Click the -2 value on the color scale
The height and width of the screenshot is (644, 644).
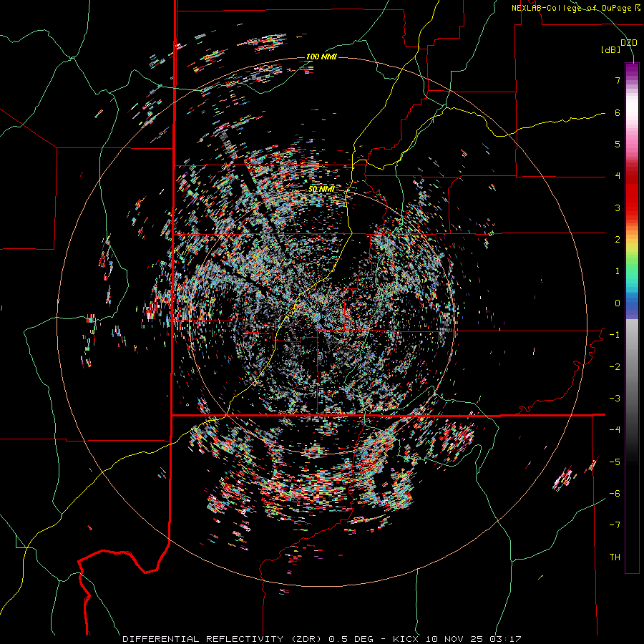click(x=615, y=367)
